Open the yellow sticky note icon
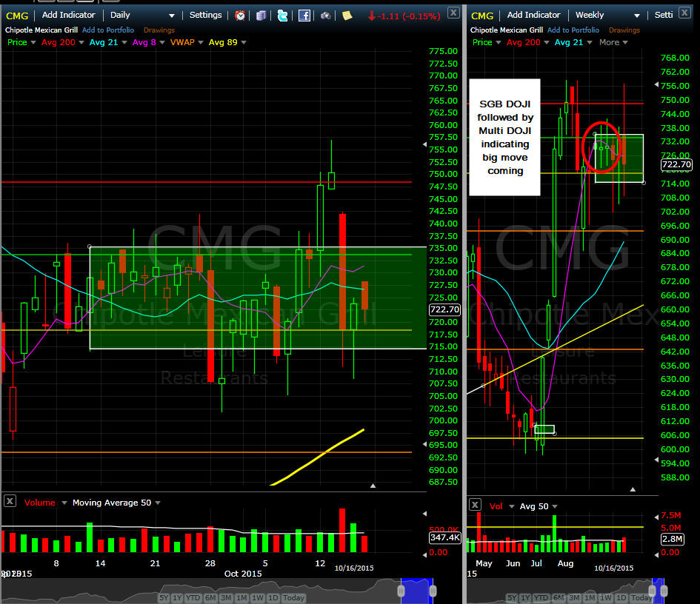The image size is (700, 604). [x=347, y=16]
